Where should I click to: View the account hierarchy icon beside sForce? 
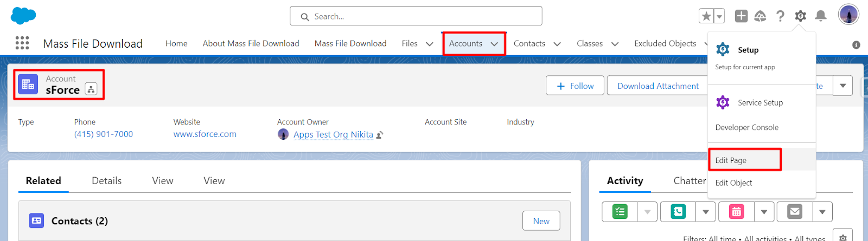tap(91, 90)
